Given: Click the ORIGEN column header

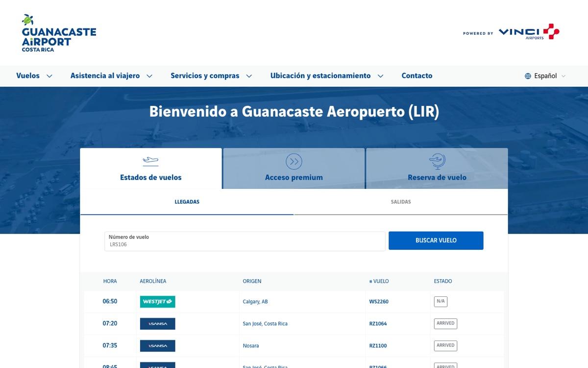Looking at the screenshot, I should pyautogui.click(x=252, y=281).
